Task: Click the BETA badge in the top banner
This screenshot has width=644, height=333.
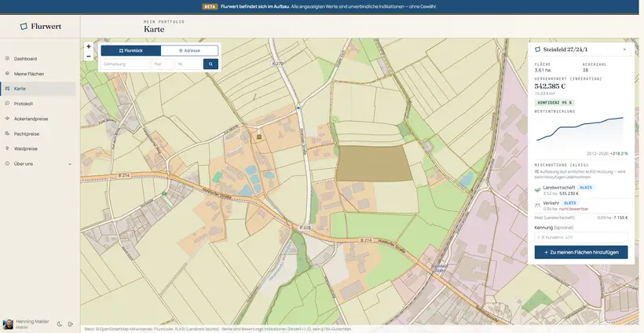Action: coord(210,6)
